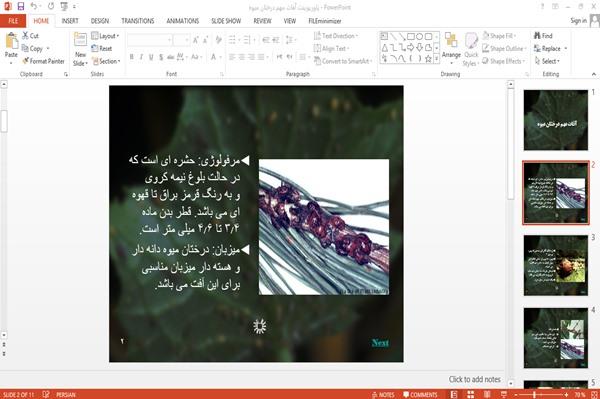Open Shape Effects dropdown
Image resolution: width=600 pixels, height=399 pixels.
coord(504,61)
